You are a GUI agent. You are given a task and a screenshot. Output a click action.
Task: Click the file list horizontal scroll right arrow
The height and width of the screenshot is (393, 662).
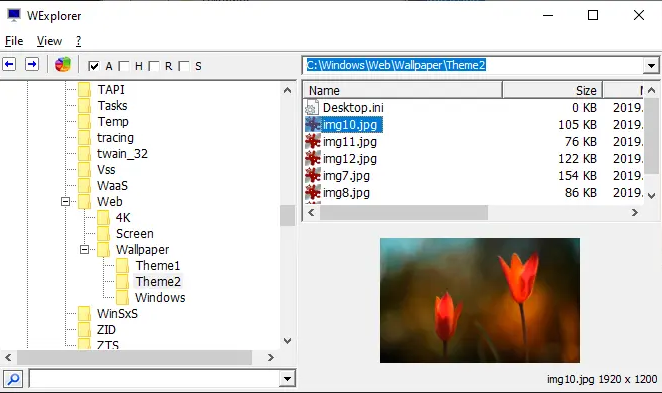[x=635, y=212]
